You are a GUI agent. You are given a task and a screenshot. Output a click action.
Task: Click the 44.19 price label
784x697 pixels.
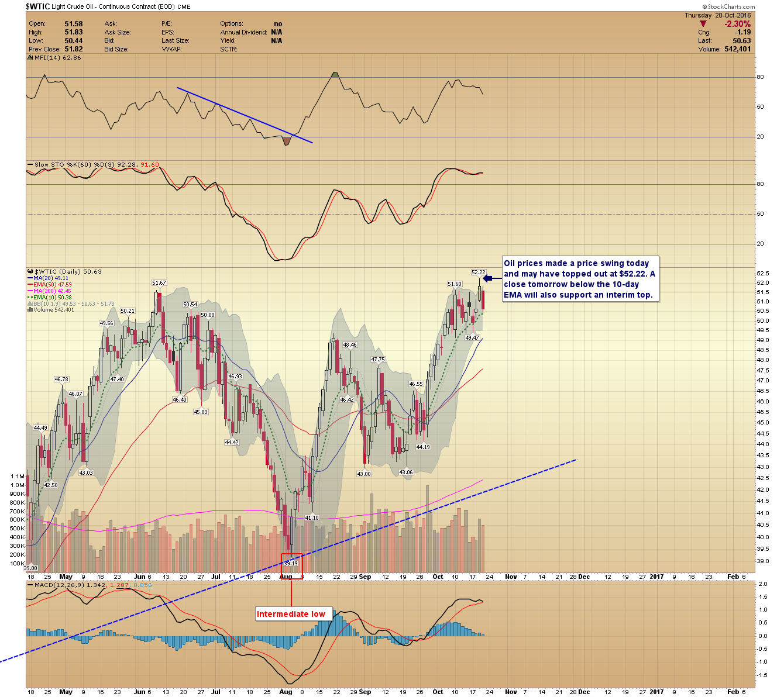click(x=423, y=447)
